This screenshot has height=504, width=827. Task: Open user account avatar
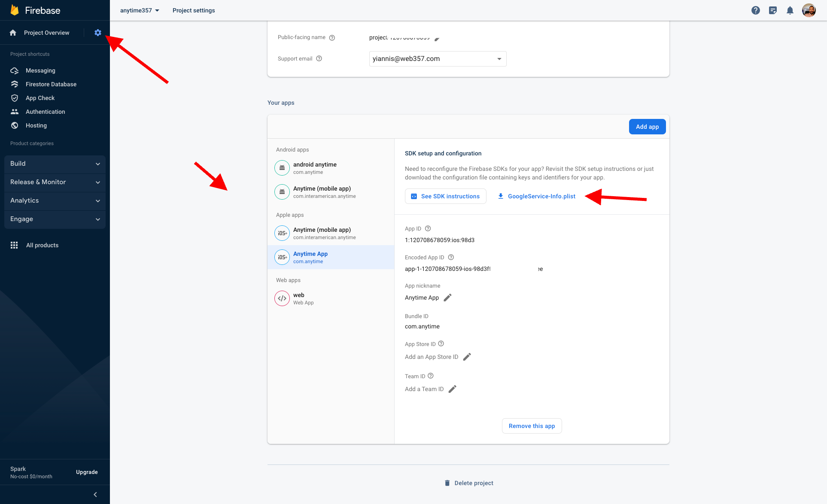pos(809,10)
